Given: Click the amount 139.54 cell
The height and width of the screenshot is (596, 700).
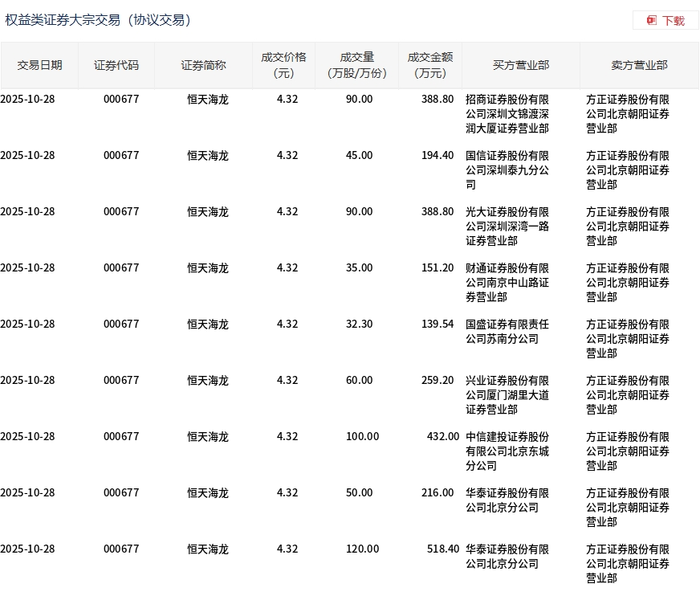Looking at the screenshot, I should coord(437,325).
